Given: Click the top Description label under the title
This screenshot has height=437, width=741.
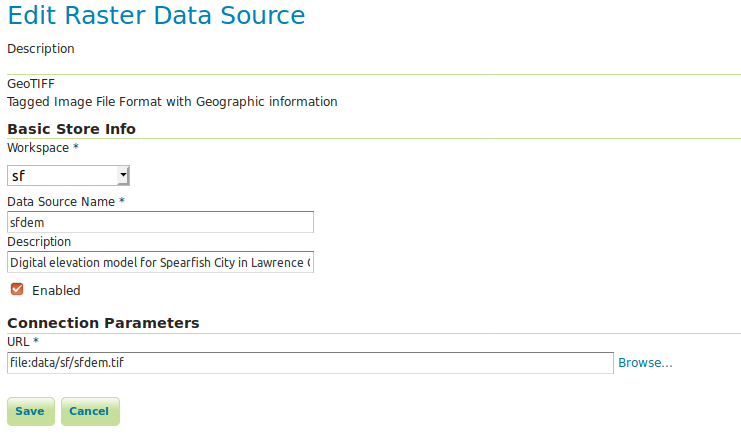Looking at the screenshot, I should pos(41,49).
